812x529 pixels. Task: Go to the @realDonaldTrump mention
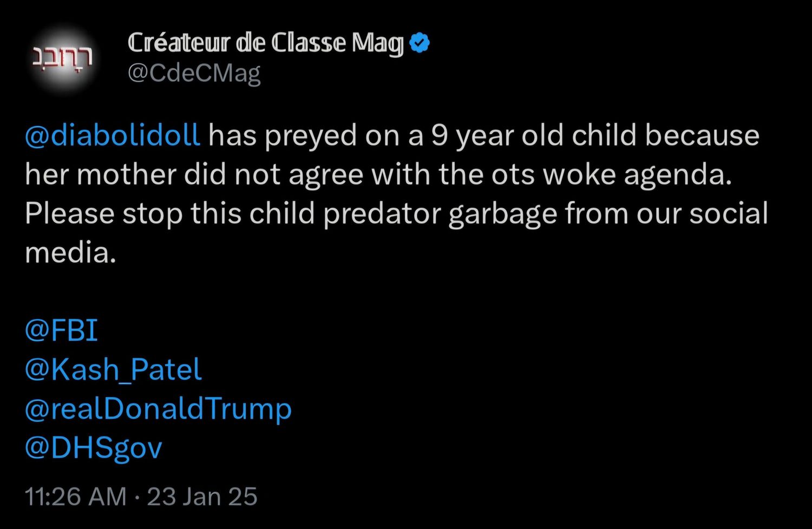158,408
